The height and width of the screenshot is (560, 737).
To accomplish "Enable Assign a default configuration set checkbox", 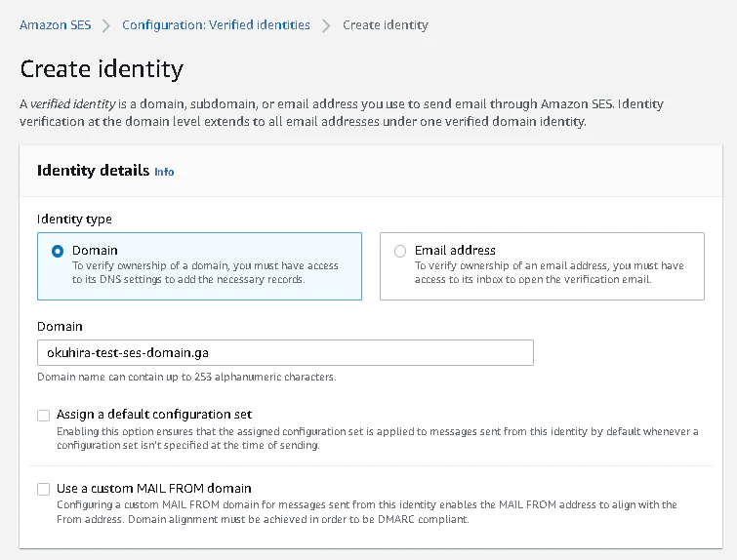I will pyautogui.click(x=44, y=415).
